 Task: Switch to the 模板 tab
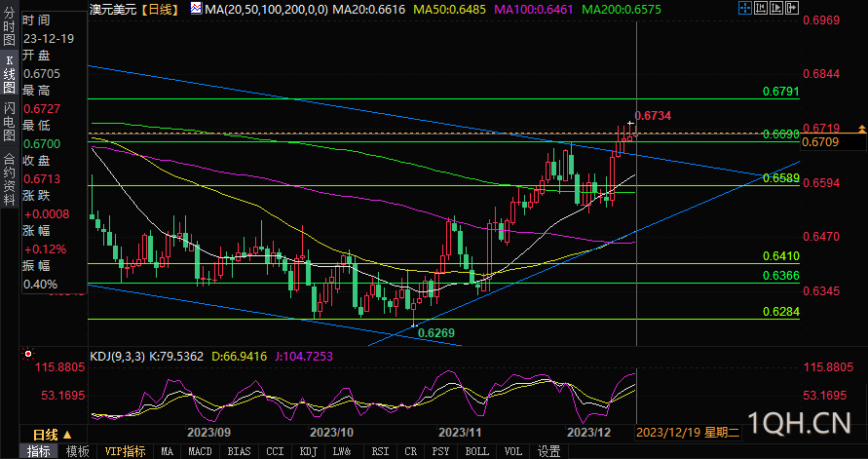click(77, 451)
